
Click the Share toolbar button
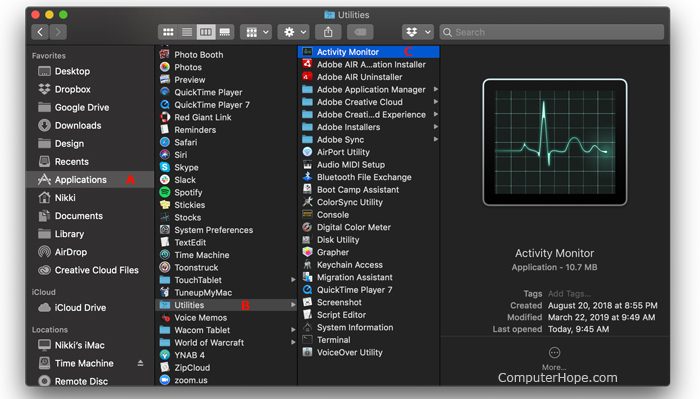pos(328,32)
